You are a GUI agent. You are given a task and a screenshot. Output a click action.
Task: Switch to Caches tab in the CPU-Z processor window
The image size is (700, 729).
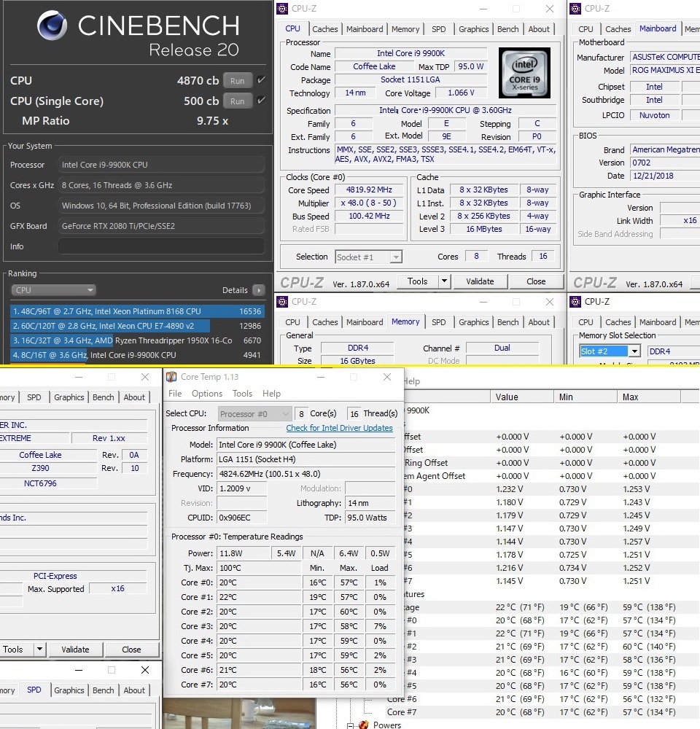[x=324, y=29]
